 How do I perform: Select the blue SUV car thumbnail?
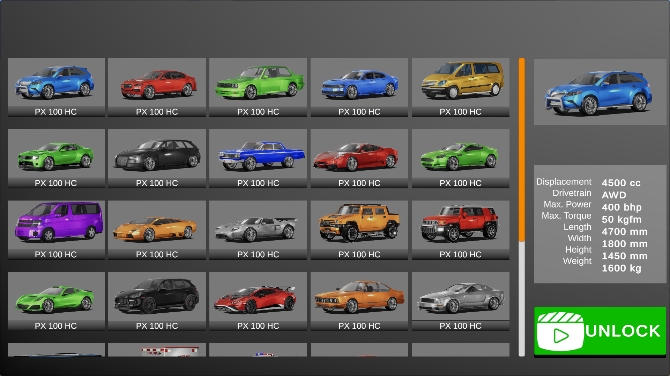[56, 87]
